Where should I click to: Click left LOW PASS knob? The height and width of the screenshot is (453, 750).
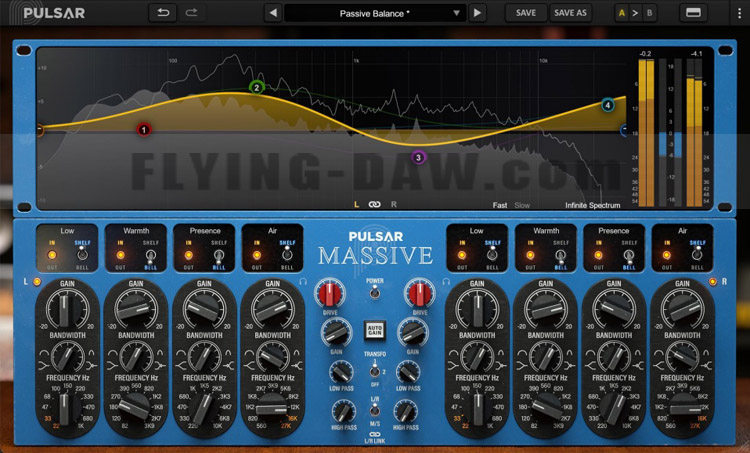click(341, 372)
